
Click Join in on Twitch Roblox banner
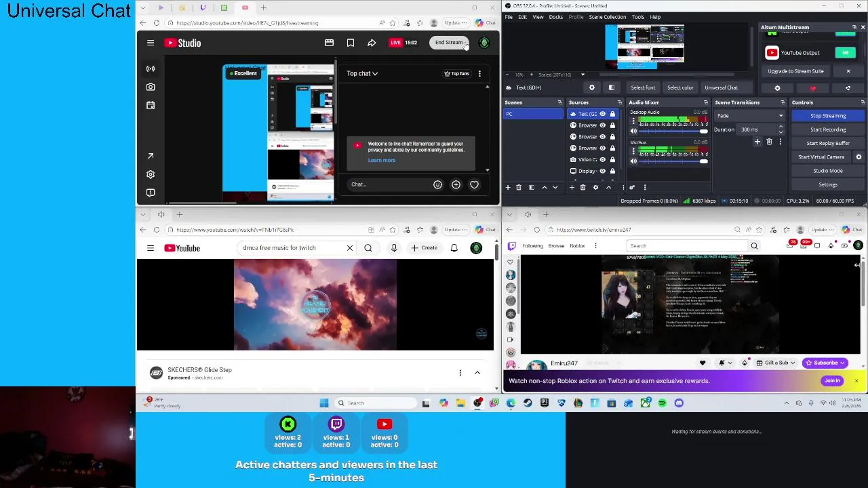pos(832,381)
